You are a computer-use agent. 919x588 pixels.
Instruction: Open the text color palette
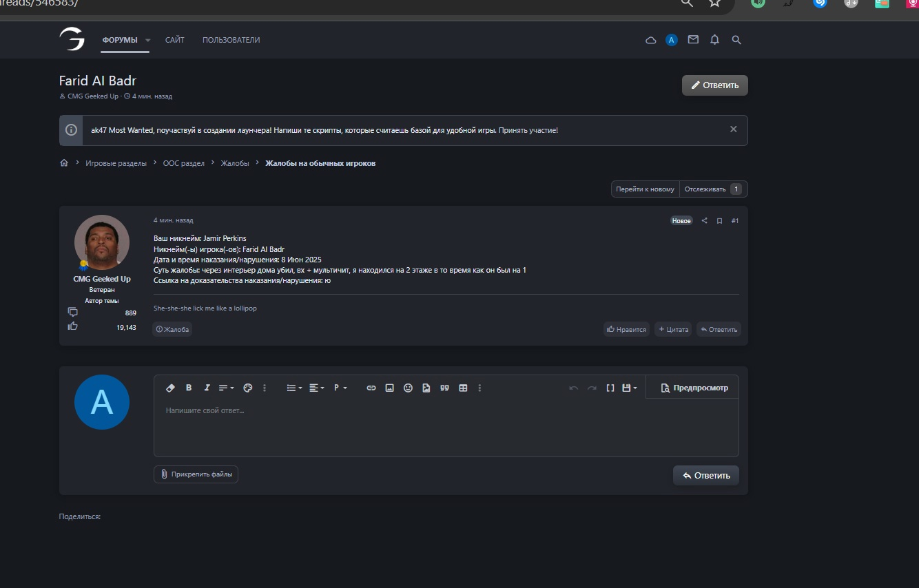point(248,388)
